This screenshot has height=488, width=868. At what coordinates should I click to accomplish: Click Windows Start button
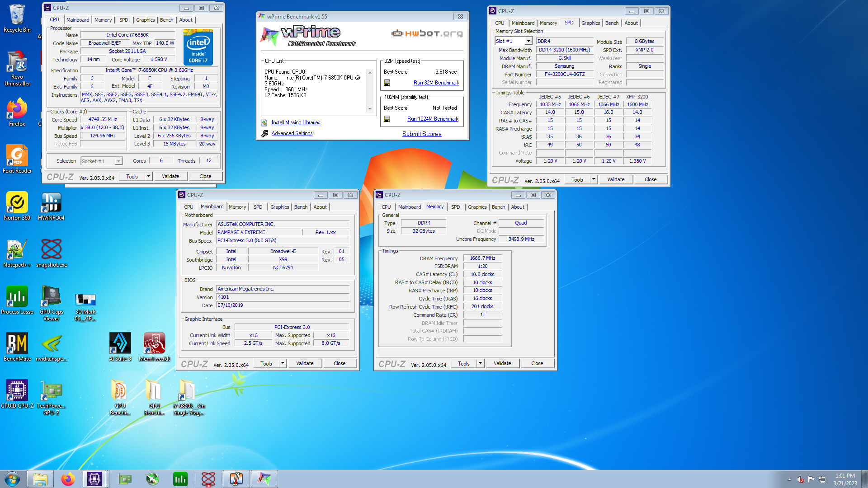click(12, 479)
